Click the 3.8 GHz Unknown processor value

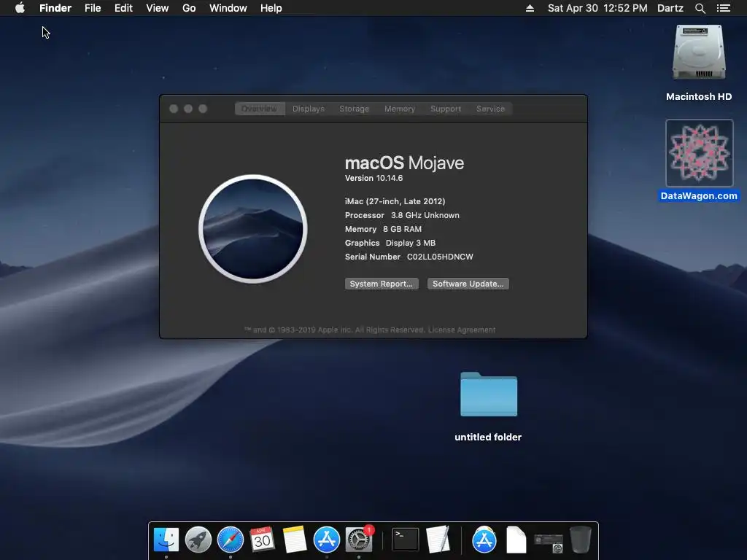pyautogui.click(x=425, y=215)
